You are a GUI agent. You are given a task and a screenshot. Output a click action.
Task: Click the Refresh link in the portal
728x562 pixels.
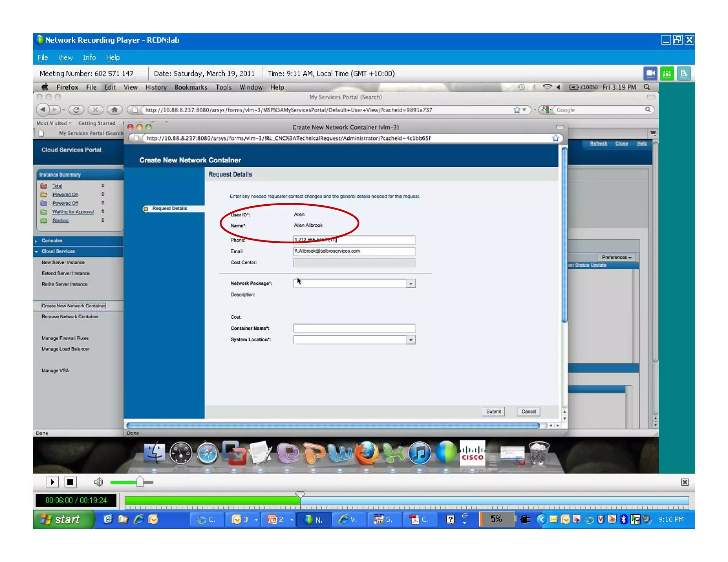click(x=599, y=144)
